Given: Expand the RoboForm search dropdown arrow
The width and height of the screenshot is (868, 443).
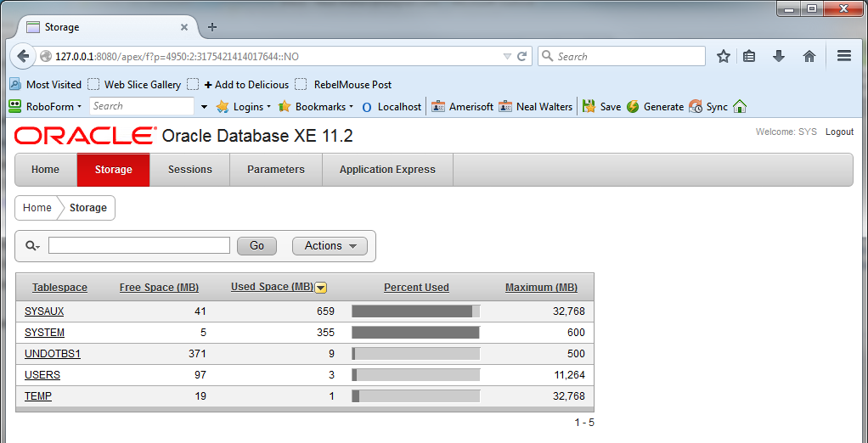Looking at the screenshot, I should tap(205, 107).
